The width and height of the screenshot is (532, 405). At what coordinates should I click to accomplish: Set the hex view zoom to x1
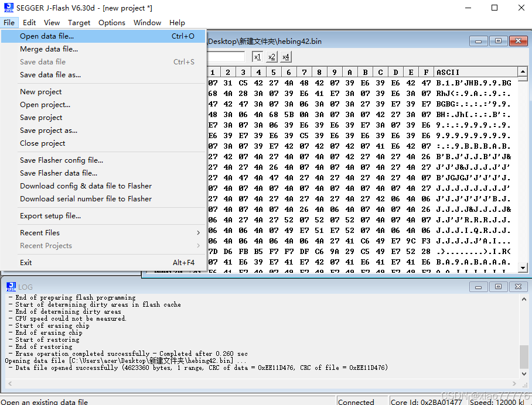pos(256,56)
